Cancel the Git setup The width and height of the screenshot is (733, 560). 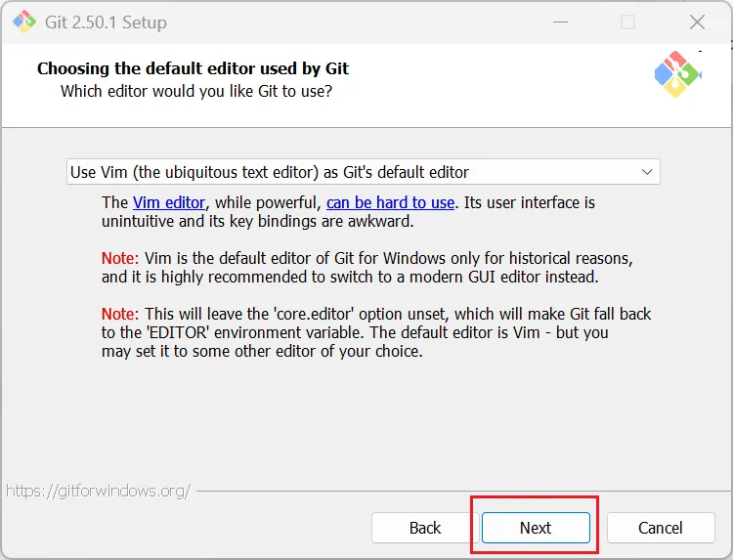[661, 528]
